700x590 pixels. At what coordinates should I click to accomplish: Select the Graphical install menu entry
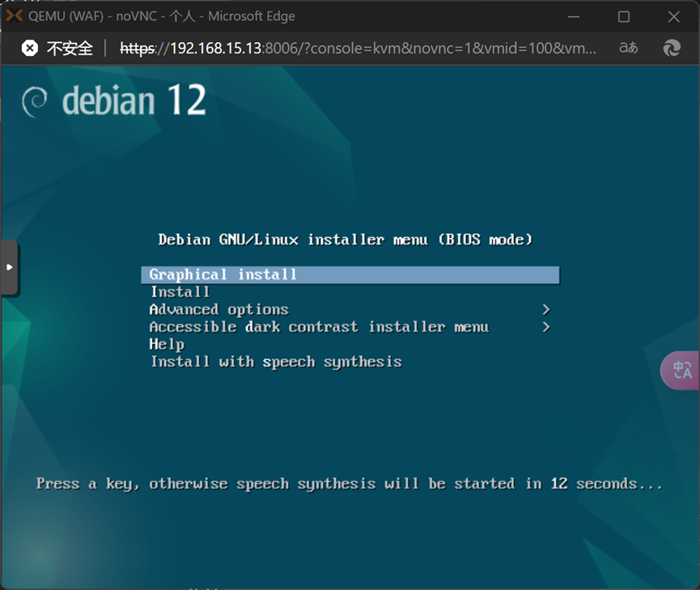[x=350, y=274]
